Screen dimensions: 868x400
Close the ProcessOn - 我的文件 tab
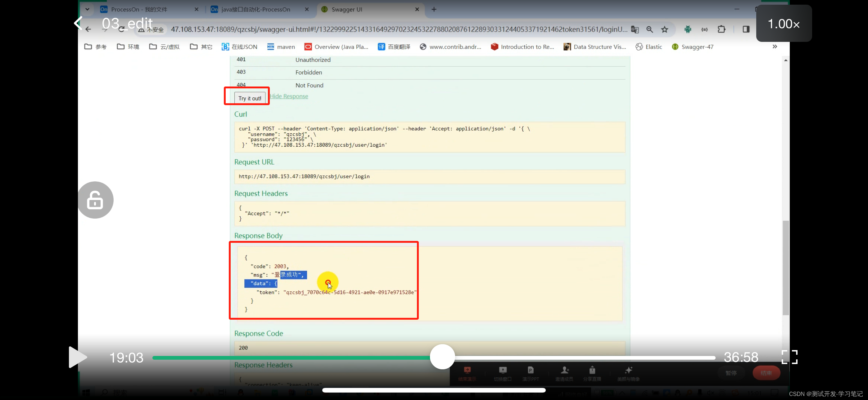197,9
